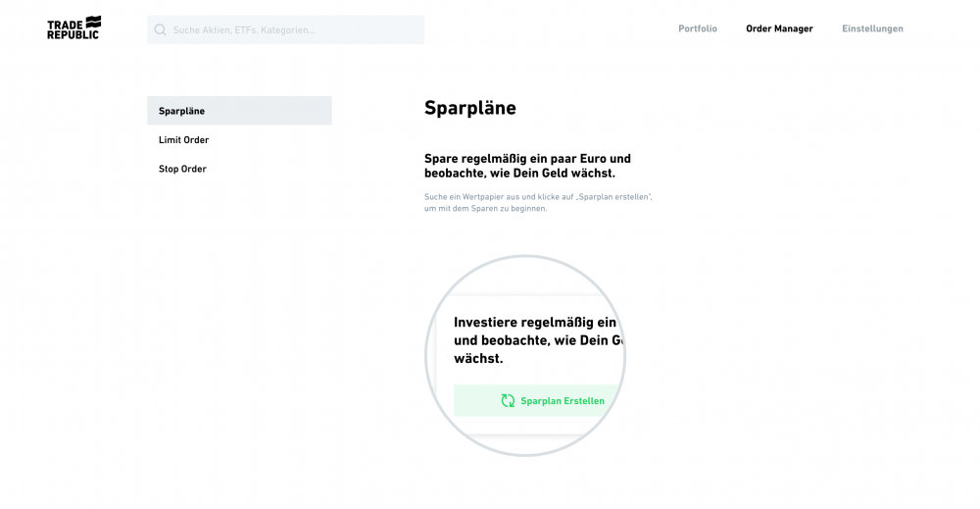This screenshot has width=980, height=509.
Task: Click the bold line ending "Dein Geld wächst."
Action: [x=519, y=174]
